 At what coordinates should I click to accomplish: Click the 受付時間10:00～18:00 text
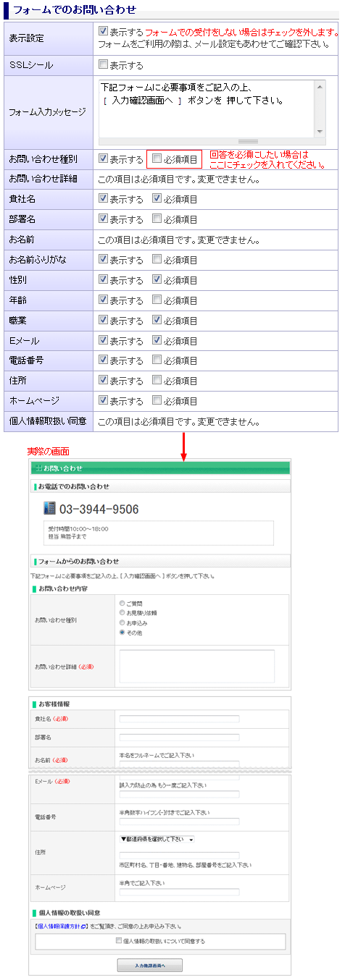click(x=78, y=528)
